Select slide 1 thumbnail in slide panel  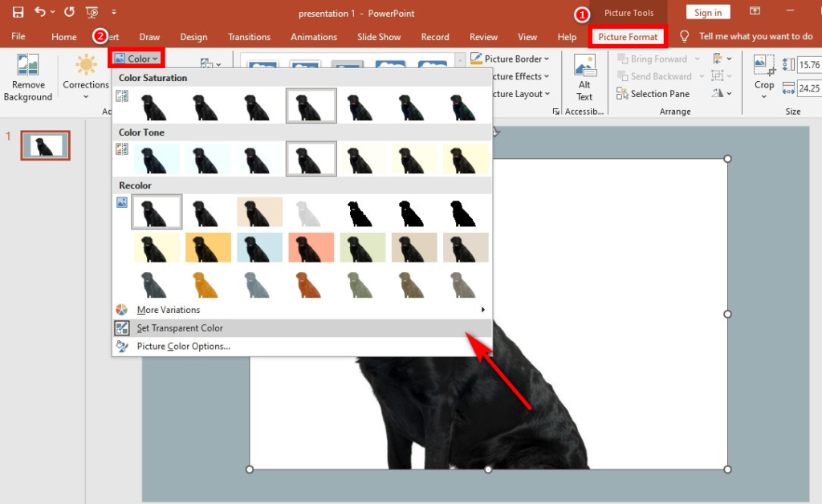pyautogui.click(x=45, y=145)
